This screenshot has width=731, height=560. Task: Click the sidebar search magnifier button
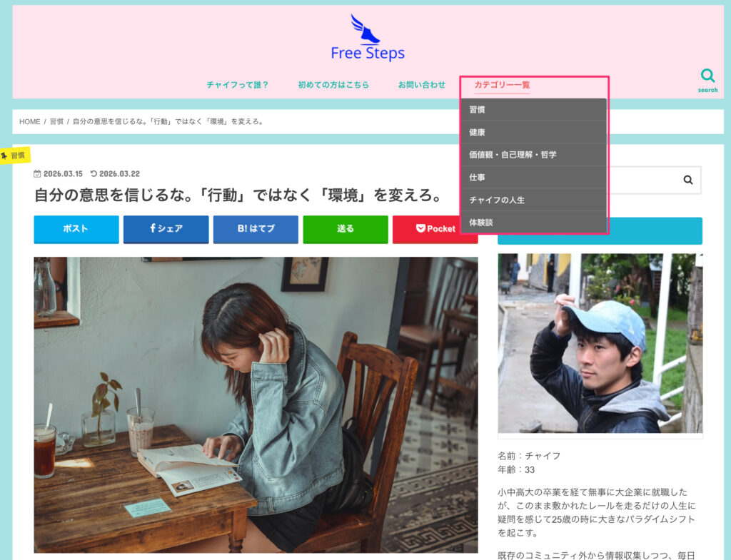(687, 180)
